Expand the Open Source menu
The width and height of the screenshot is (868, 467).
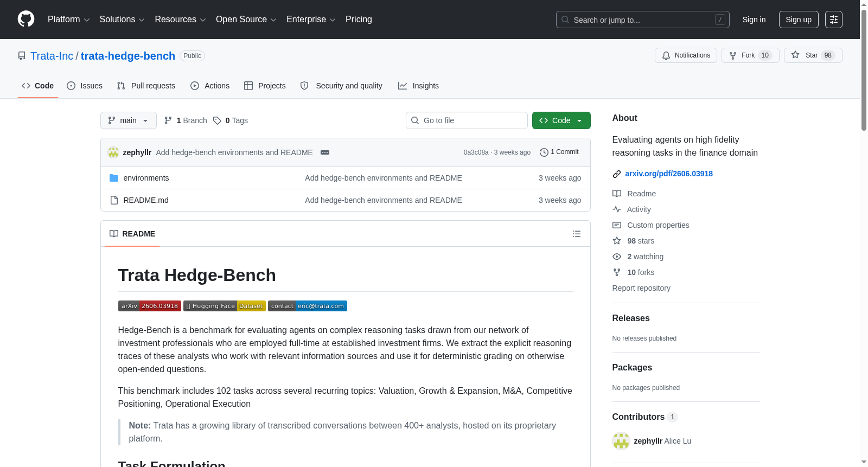[x=246, y=20]
